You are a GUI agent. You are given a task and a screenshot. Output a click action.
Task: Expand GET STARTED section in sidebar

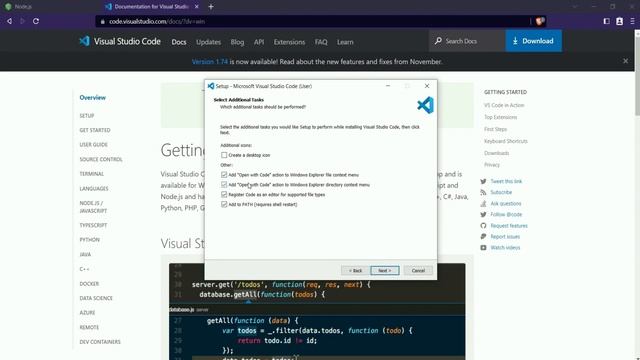pos(95,130)
